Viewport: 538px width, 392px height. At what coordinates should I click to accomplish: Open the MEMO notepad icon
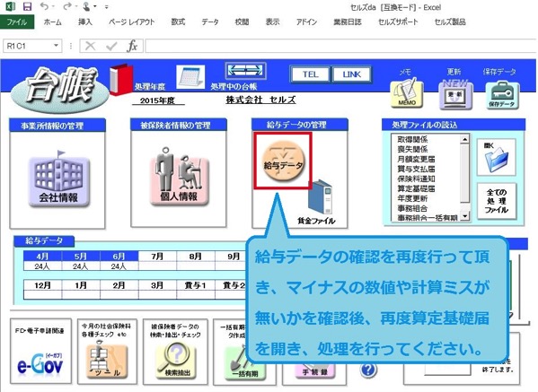(x=407, y=93)
